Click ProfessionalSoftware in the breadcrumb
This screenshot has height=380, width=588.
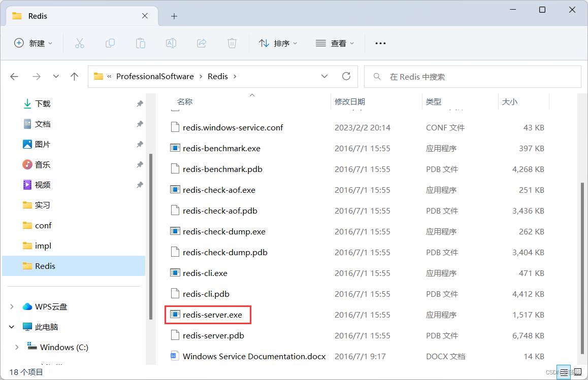point(155,77)
